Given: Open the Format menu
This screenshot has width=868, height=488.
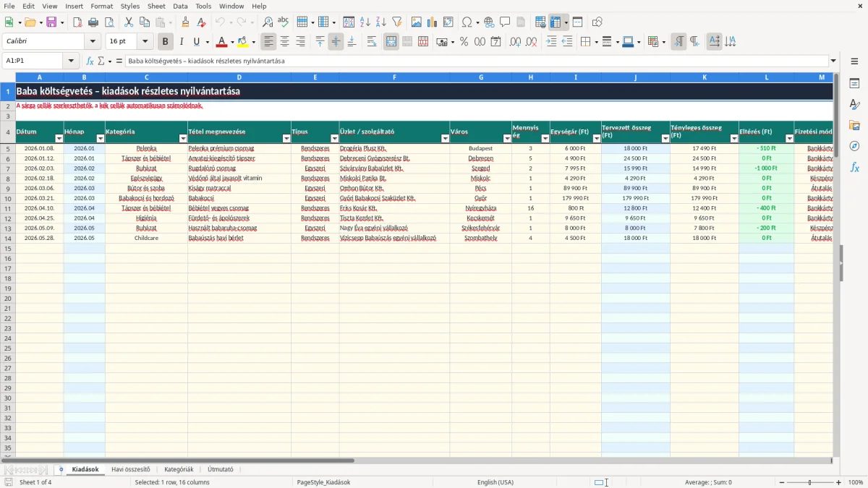Looking at the screenshot, I should point(101,6).
